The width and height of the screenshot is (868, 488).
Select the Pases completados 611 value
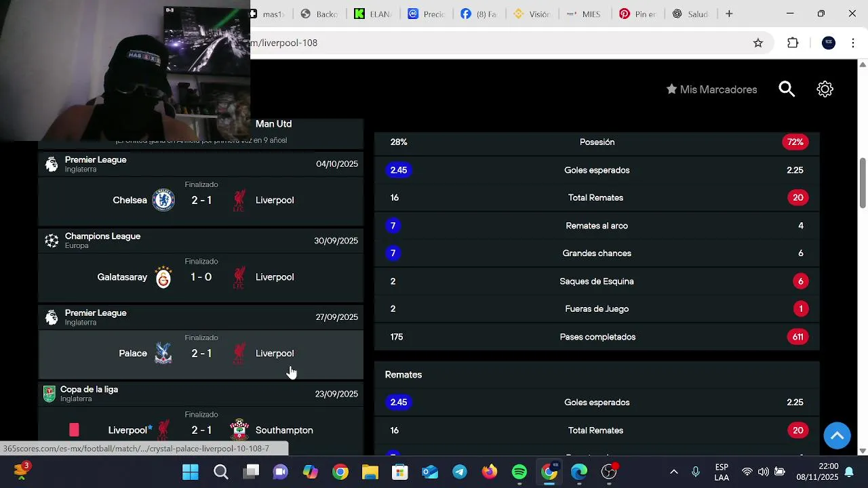(798, 337)
